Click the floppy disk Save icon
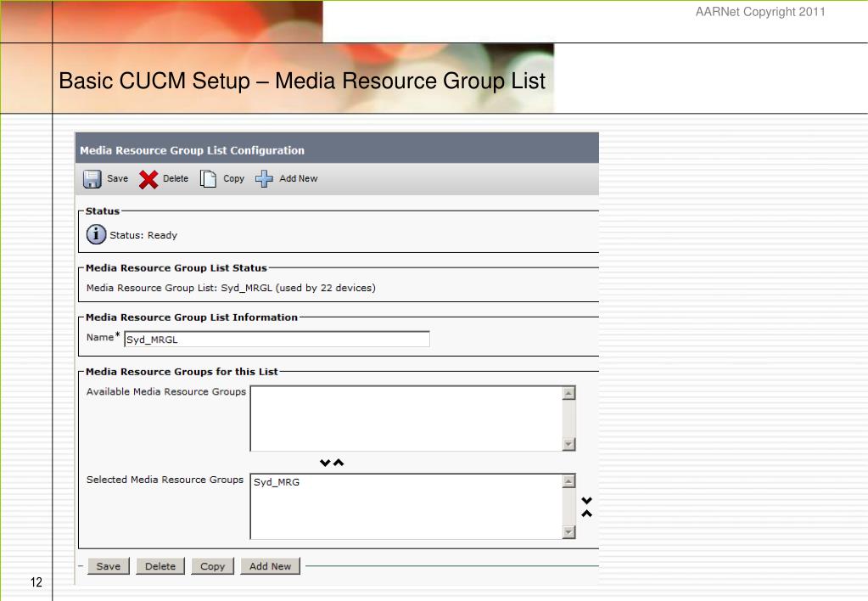 (x=92, y=179)
